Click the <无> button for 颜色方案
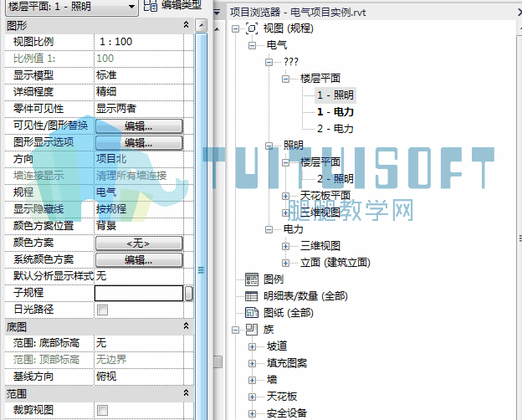This screenshot has height=420, width=522. pos(139,243)
